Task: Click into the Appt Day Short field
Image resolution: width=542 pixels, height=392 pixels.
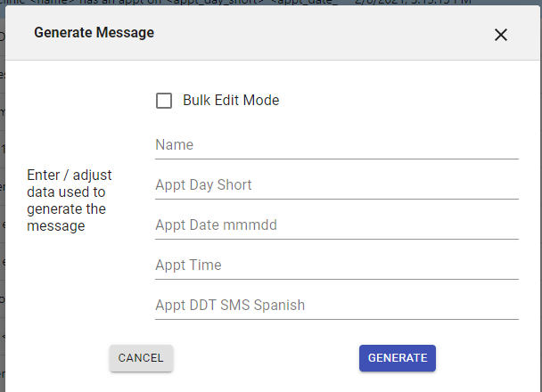Action: 336,184
